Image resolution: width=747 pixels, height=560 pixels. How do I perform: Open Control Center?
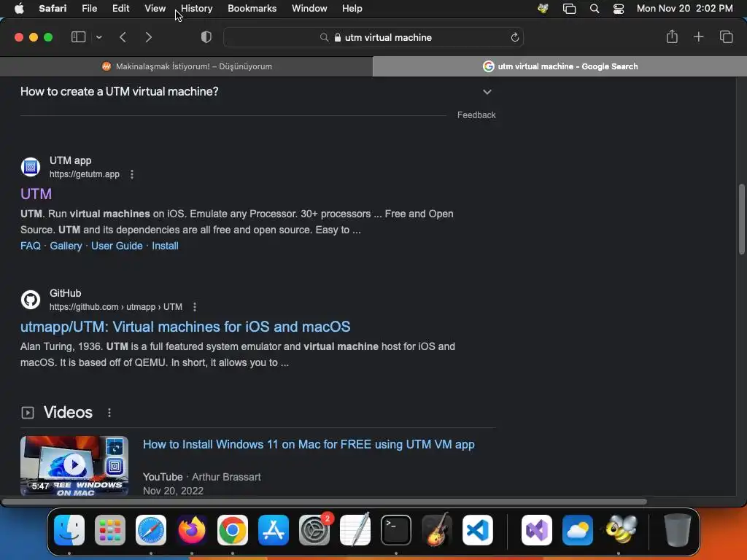click(x=619, y=8)
